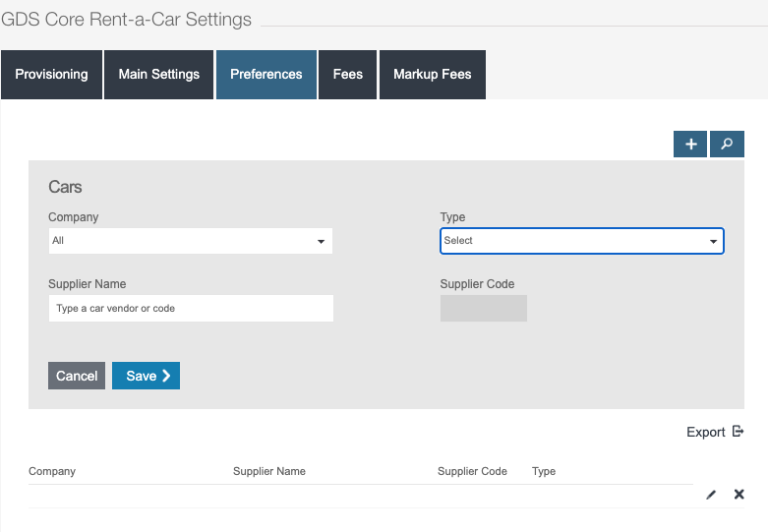Switch to the Provisioning tab
This screenshot has height=532, width=768.
coord(51,75)
